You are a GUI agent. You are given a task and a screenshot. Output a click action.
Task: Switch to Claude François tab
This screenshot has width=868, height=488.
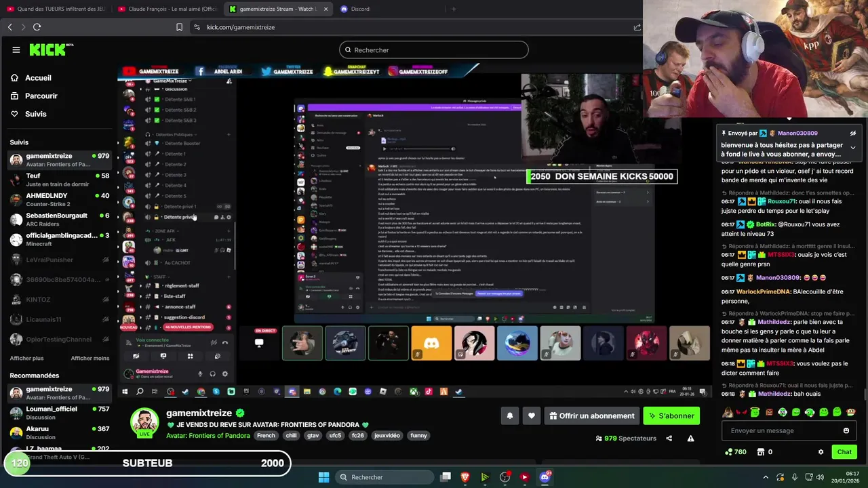tap(167, 9)
